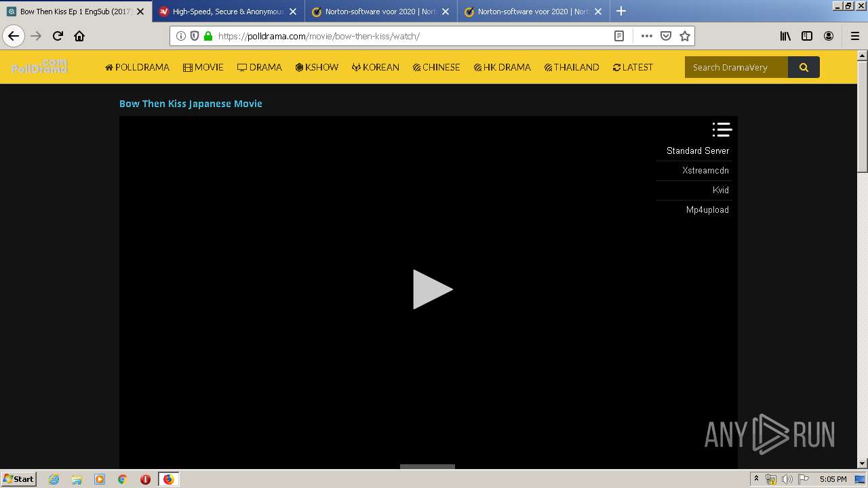The height and width of the screenshot is (488, 868).
Task: Click the scrollbar down arrow
Action: click(863, 464)
